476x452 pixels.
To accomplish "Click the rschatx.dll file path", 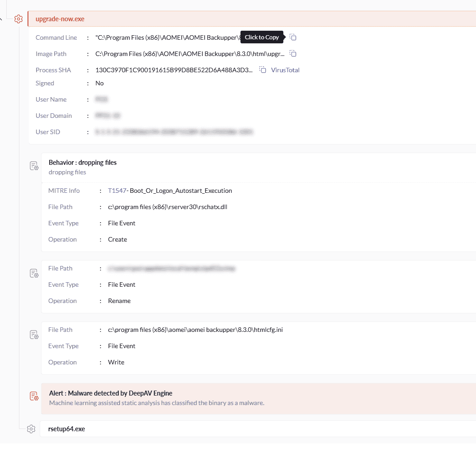I will [x=167, y=207].
